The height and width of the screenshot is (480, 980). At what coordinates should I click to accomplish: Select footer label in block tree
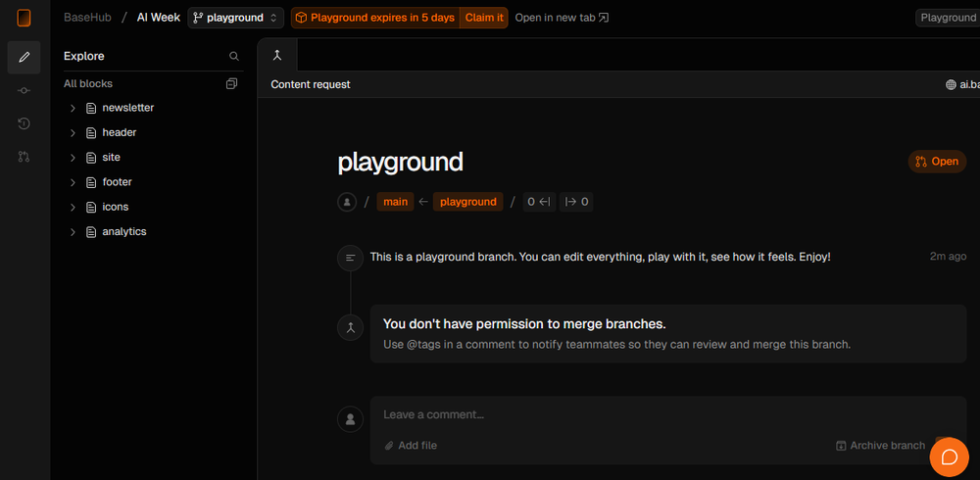[x=117, y=182]
